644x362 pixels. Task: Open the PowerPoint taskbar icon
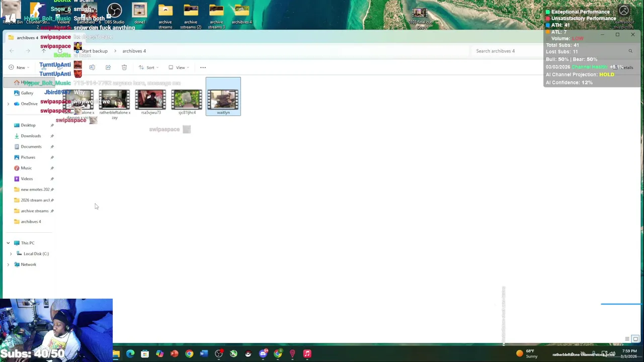pos(174,354)
